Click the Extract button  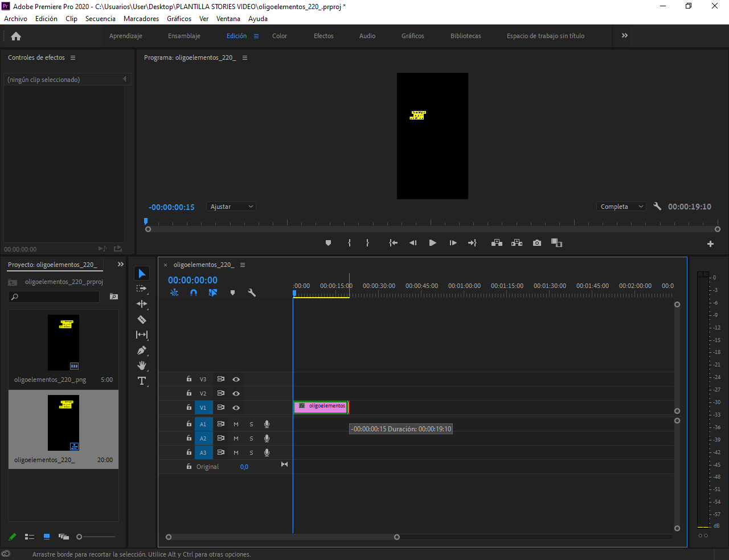517,243
